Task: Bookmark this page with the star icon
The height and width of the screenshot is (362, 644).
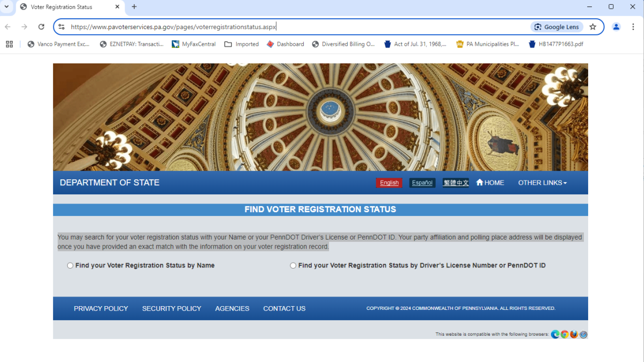Action: (592, 27)
